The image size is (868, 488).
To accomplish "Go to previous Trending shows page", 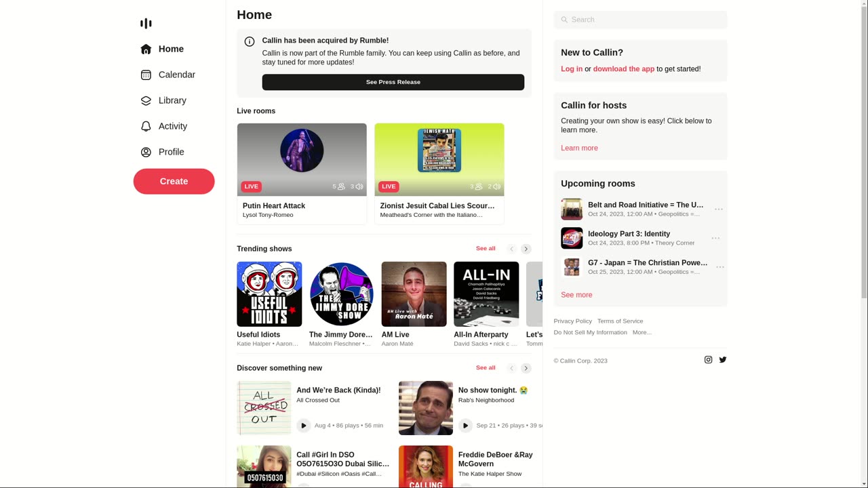I will pos(512,249).
